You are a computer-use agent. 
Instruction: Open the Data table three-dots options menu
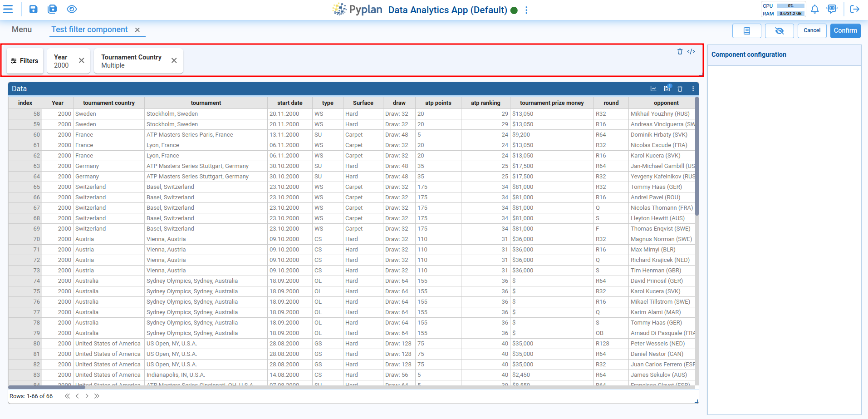point(693,89)
